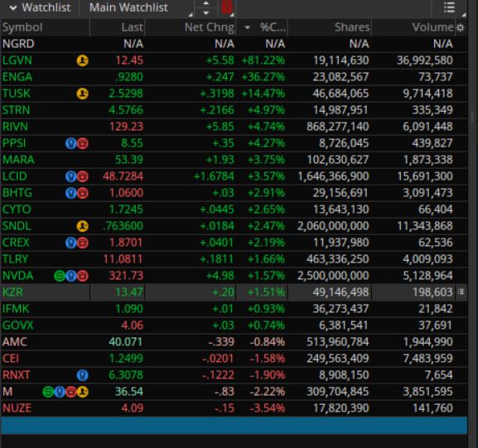Viewport: 478px width, 448px height.
Task: Select the RIVN symbol
Action: point(15,127)
